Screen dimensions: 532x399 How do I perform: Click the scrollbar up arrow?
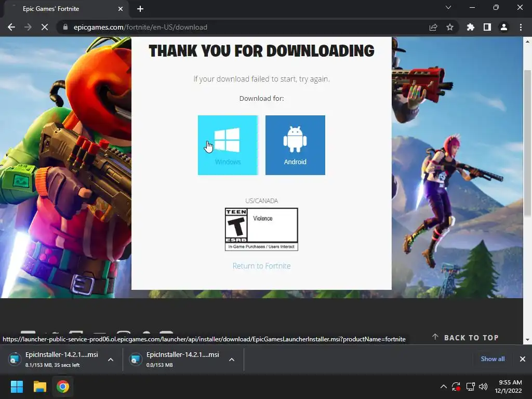point(527,42)
